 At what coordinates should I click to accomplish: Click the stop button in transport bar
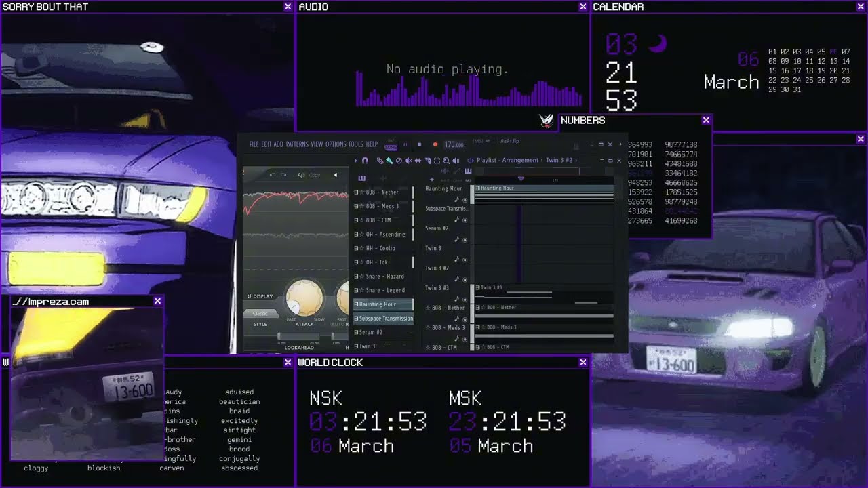(419, 144)
